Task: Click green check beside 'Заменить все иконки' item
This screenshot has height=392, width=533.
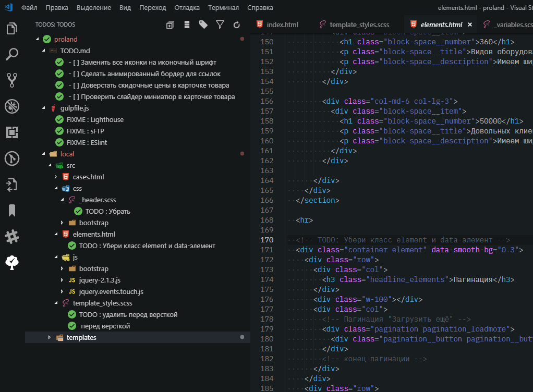Action: pyautogui.click(x=59, y=63)
